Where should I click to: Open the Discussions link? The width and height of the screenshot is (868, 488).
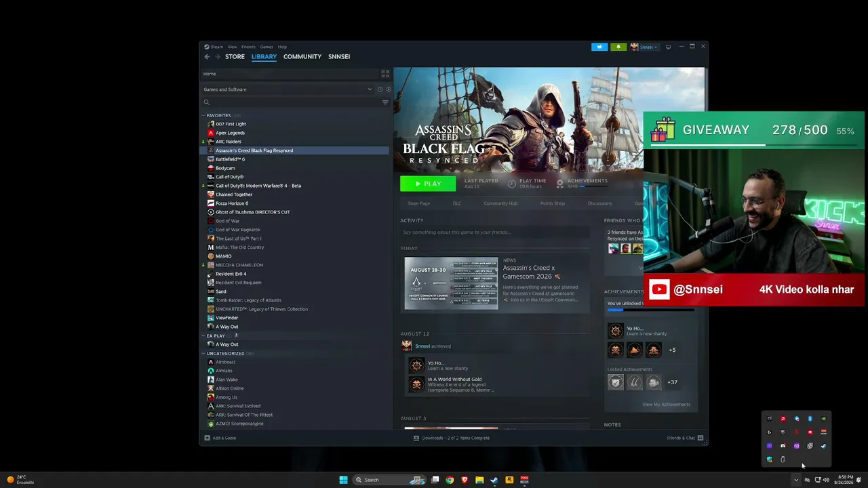pyautogui.click(x=599, y=203)
